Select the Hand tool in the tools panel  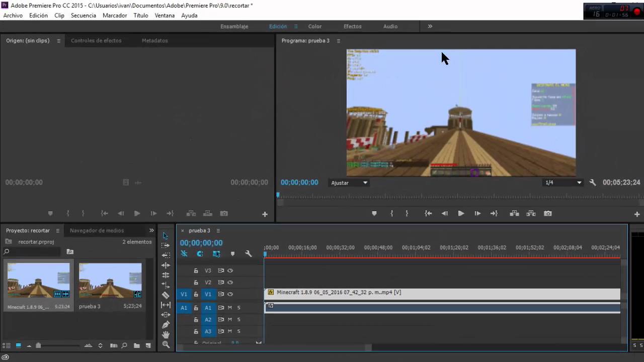(166, 335)
